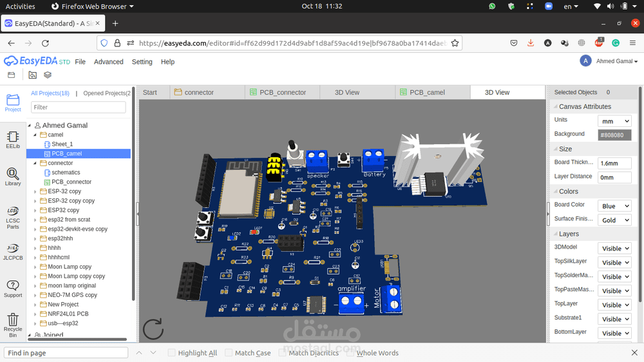644x362 pixels.
Task: Click the rotate reset icon in 3D view
Action: coord(153,329)
